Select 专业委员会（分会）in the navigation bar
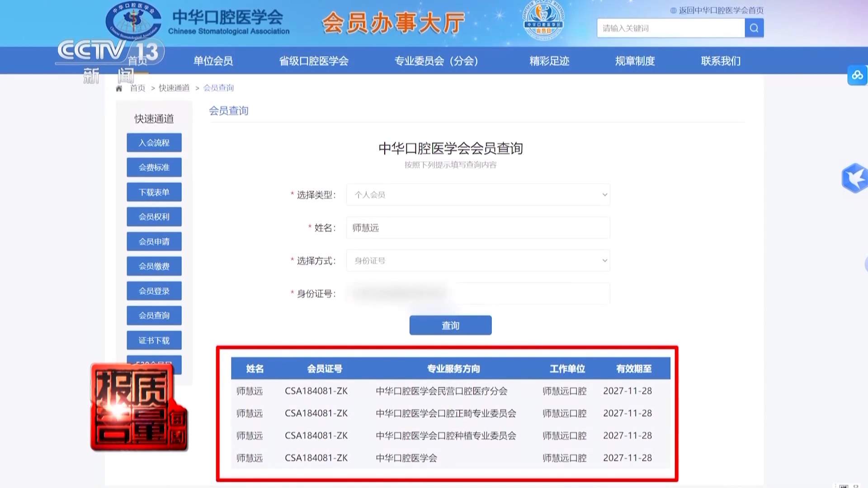This screenshot has height=488, width=868. pos(437,61)
